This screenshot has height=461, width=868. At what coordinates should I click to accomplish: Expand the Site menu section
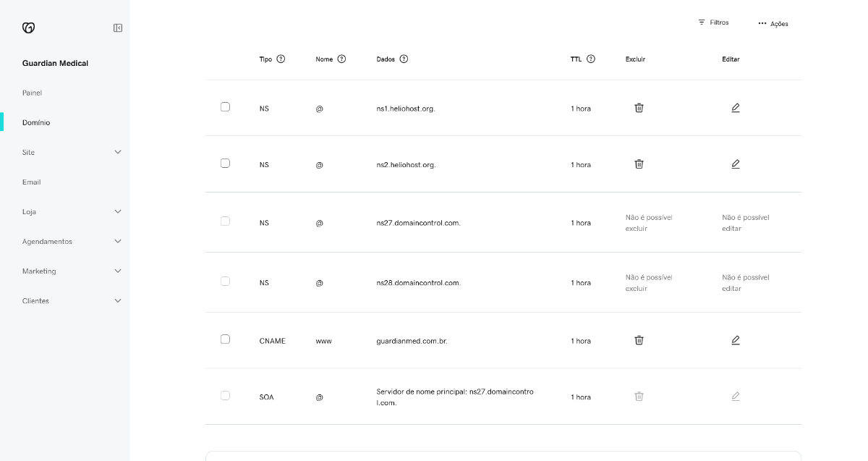click(x=118, y=153)
